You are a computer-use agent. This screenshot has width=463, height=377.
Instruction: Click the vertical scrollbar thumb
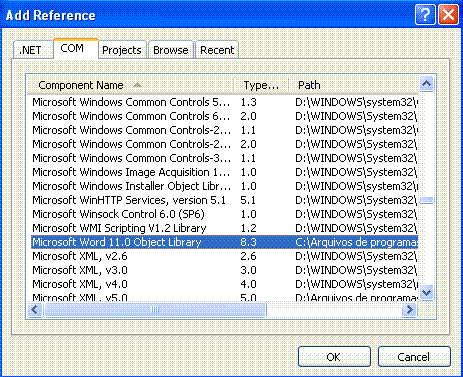point(427,200)
